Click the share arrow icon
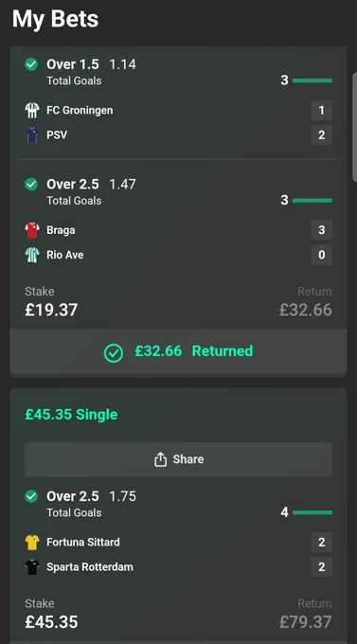 click(160, 459)
